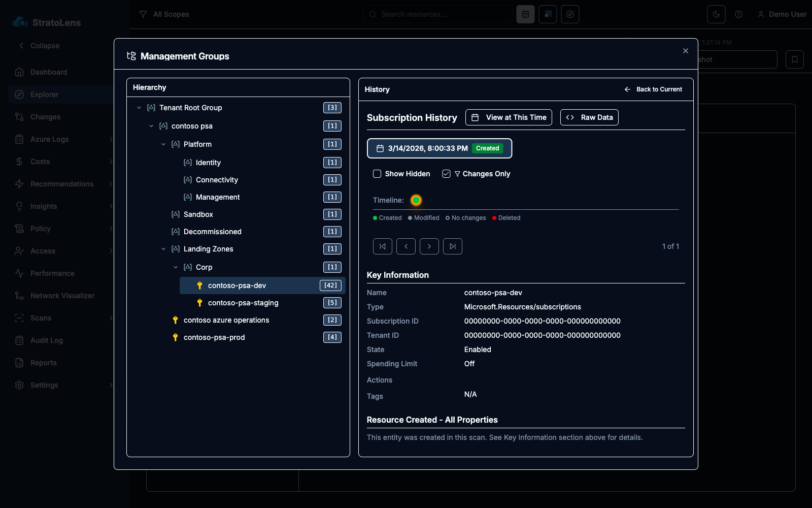
Task: Click the Costs dollar icon in sidebar
Action: click(x=19, y=162)
